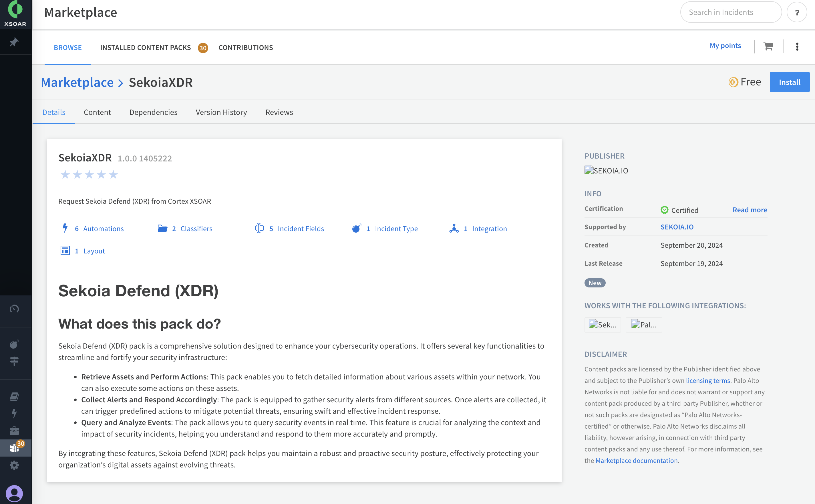This screenshot has height=504, width=815.
Task: Click the user profile avatar
Action: (x=14, y=493)
